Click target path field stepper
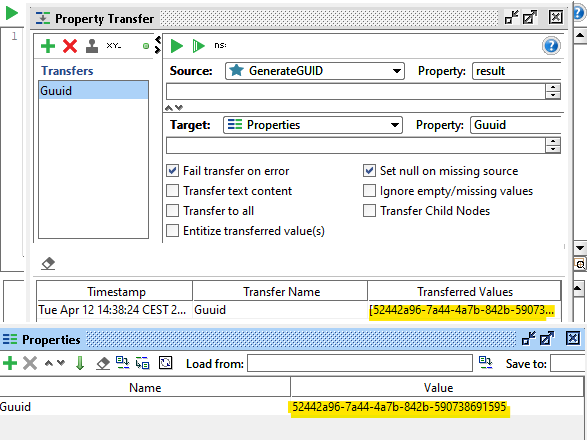Viewport: 587px width, 440px height. [553, 145]
